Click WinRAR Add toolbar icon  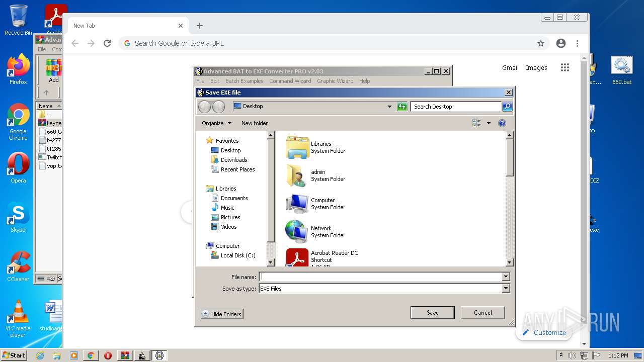[54, 71]
